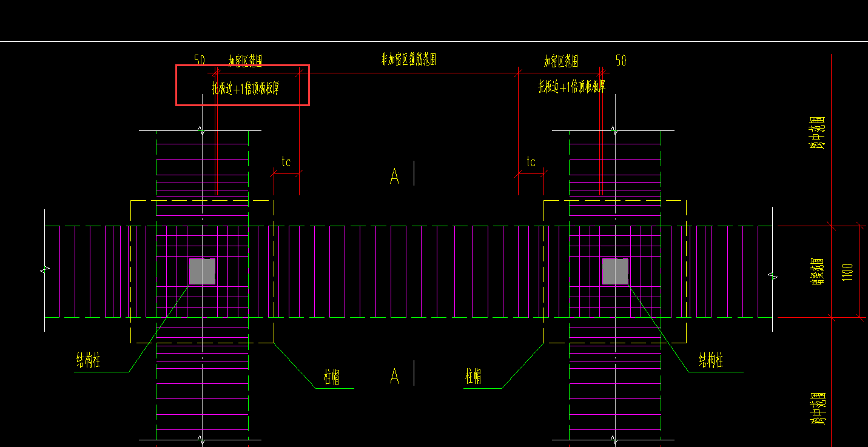
Task: Pick the upper section mark 'A'
Action: click(395, 176)
